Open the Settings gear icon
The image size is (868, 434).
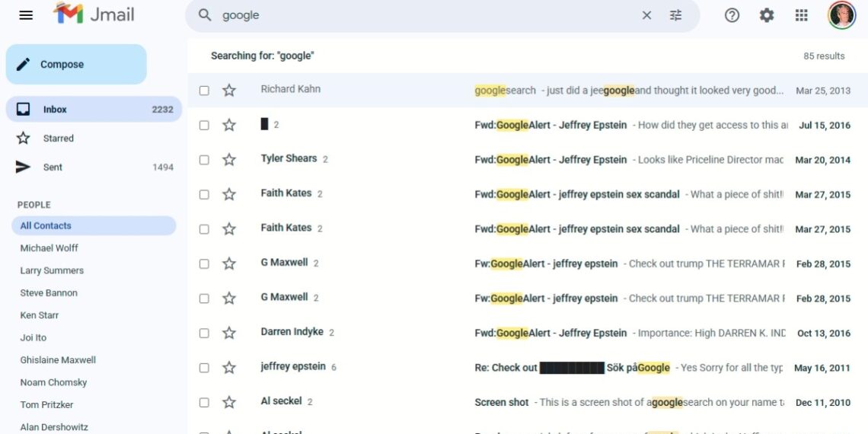[x=767, y=15]
